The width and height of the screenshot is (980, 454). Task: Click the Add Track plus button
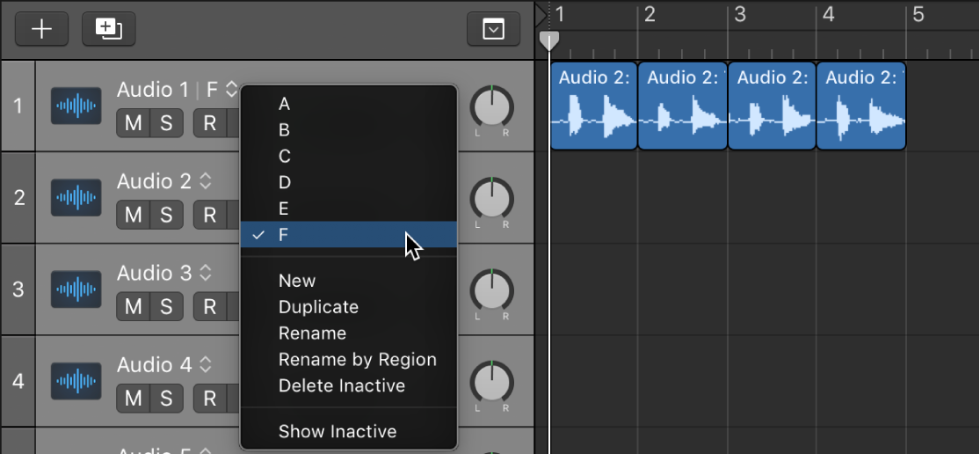(42, 29)
